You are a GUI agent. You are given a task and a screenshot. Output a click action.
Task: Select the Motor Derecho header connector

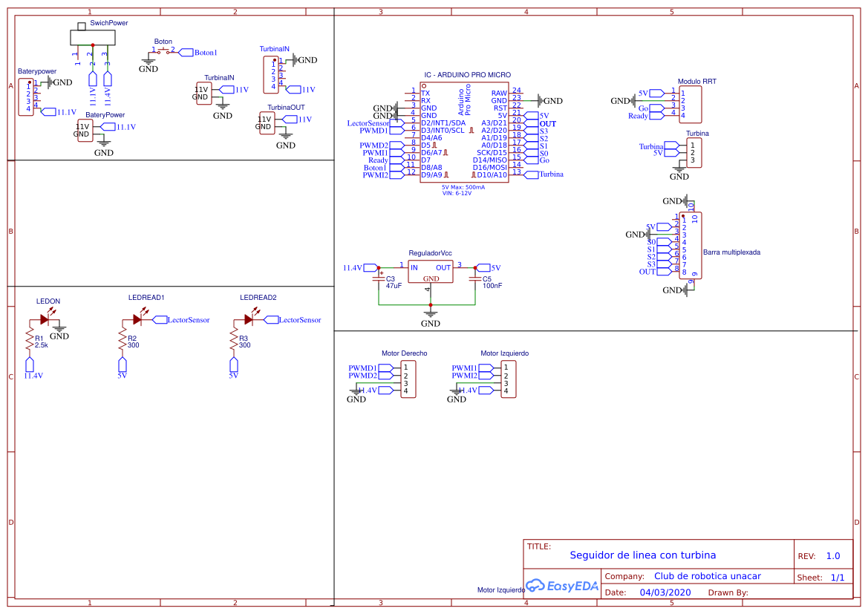click(408, 379)
